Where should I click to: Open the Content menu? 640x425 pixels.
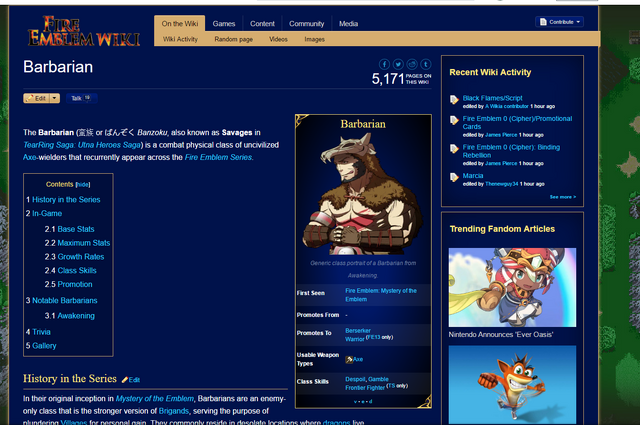pos(262,24)
